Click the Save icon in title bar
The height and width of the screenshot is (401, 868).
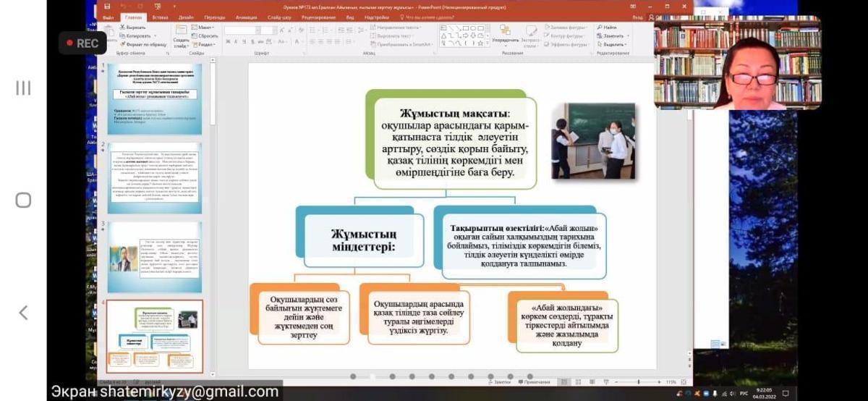click(108, 6)
